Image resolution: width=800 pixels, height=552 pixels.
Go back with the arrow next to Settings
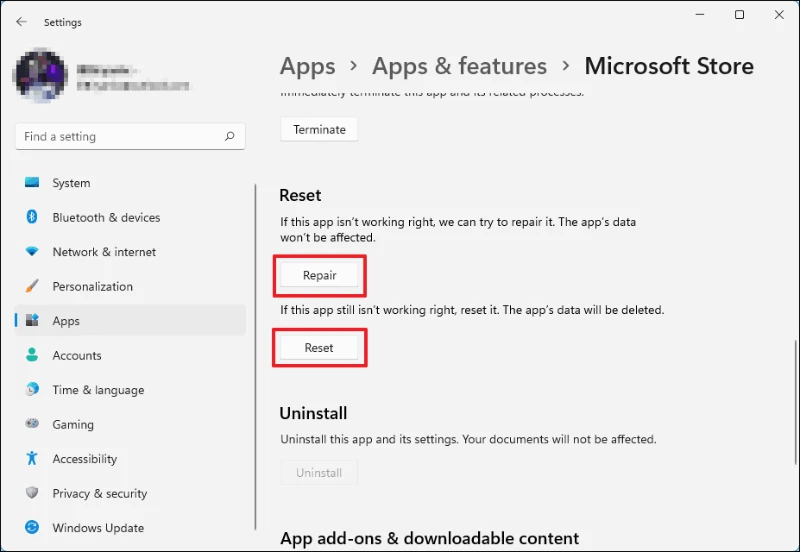21,21
